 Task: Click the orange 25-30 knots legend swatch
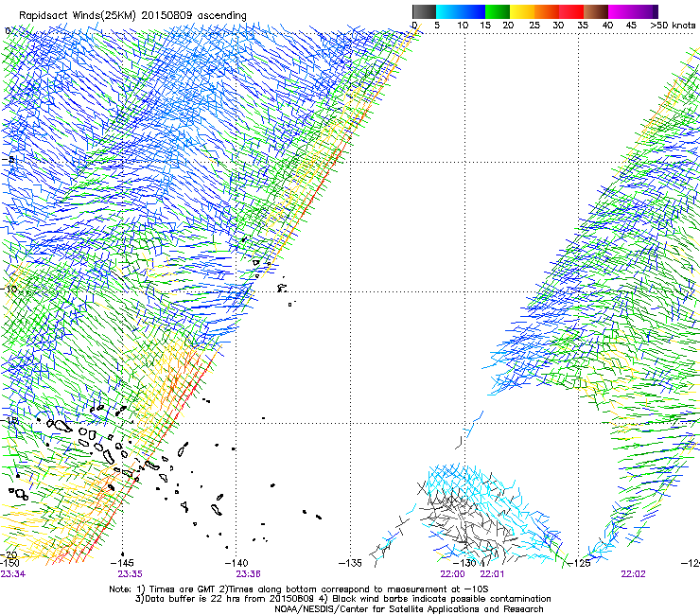coord(547,11)
